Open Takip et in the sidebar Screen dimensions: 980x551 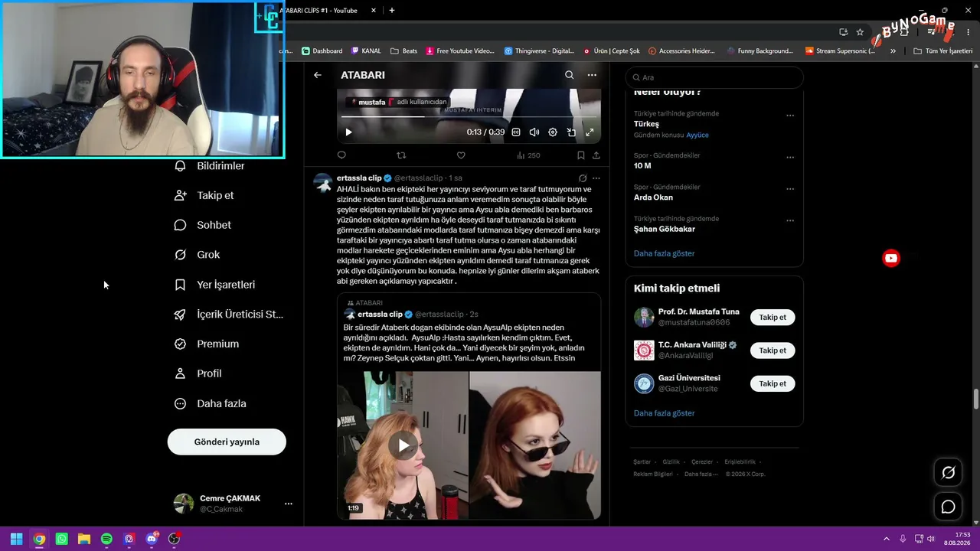tap(204, 195)
